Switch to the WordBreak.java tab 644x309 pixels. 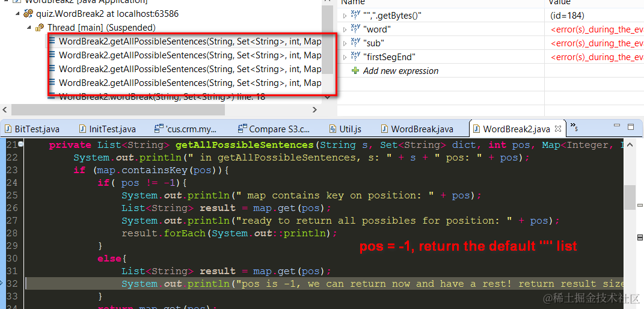click(422, 129)
